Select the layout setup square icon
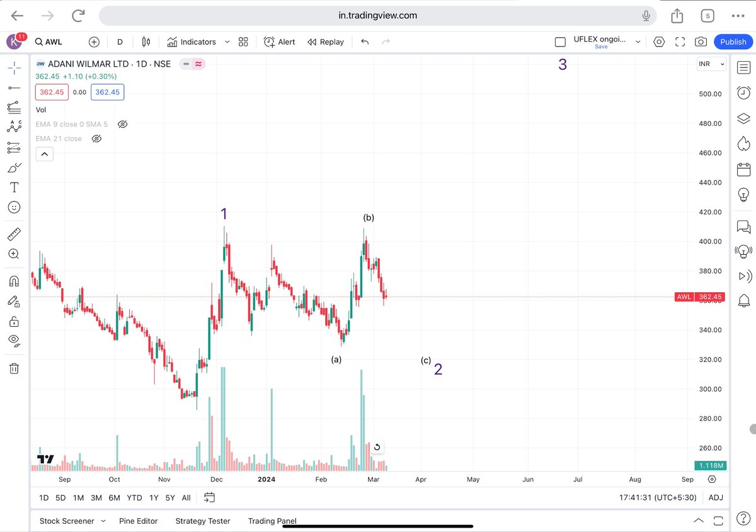756x532 pixels. tap(560, 42)
